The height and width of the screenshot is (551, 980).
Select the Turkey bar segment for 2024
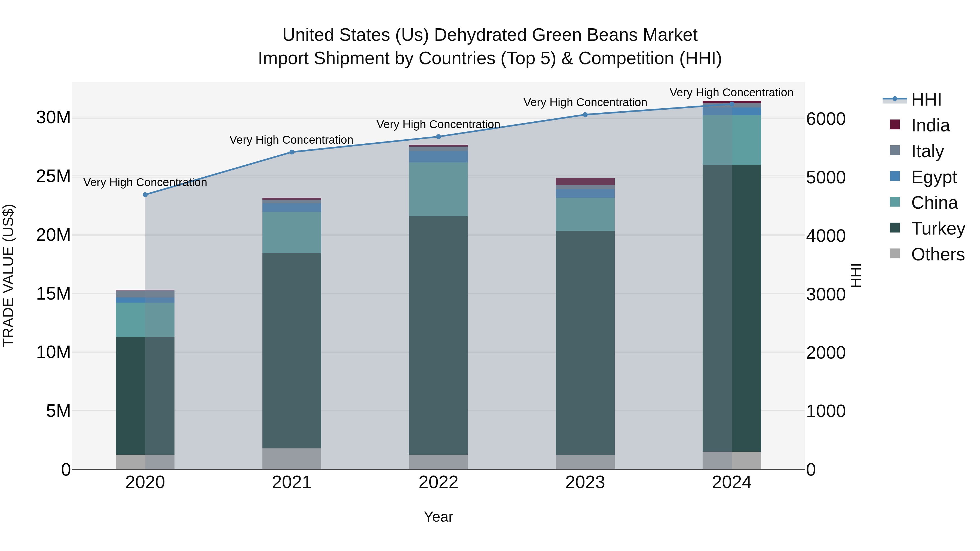click(731, 308)
